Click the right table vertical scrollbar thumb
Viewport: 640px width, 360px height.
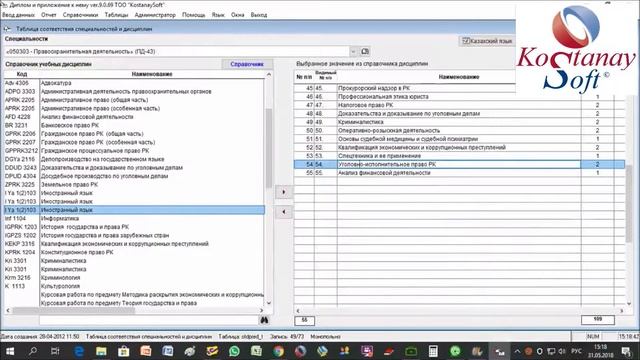(629, 203)
